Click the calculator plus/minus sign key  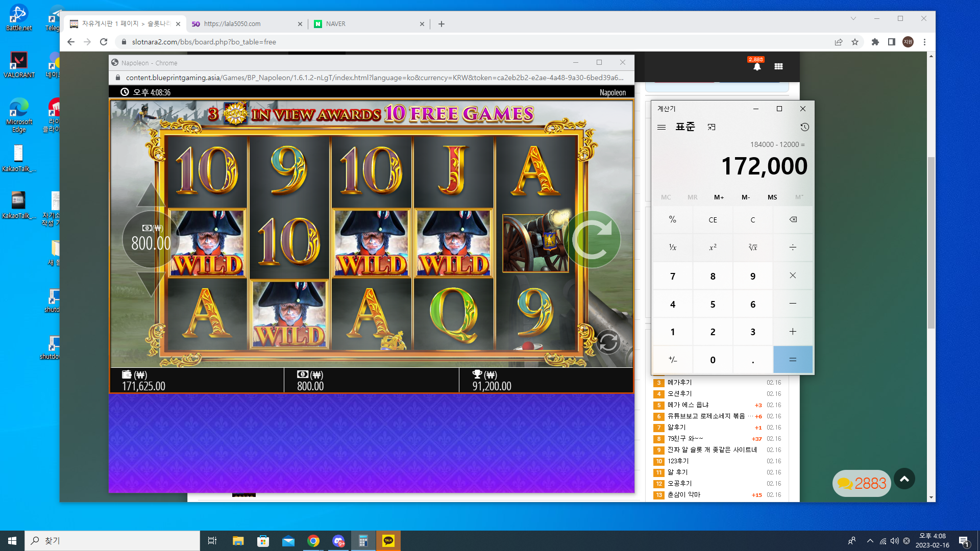[673, 360]
